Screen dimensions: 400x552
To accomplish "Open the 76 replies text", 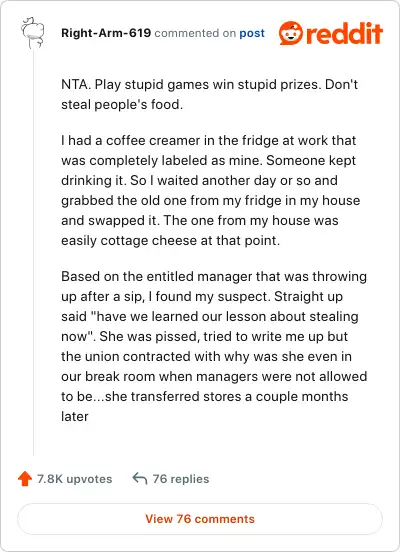I will coord(181,479).
